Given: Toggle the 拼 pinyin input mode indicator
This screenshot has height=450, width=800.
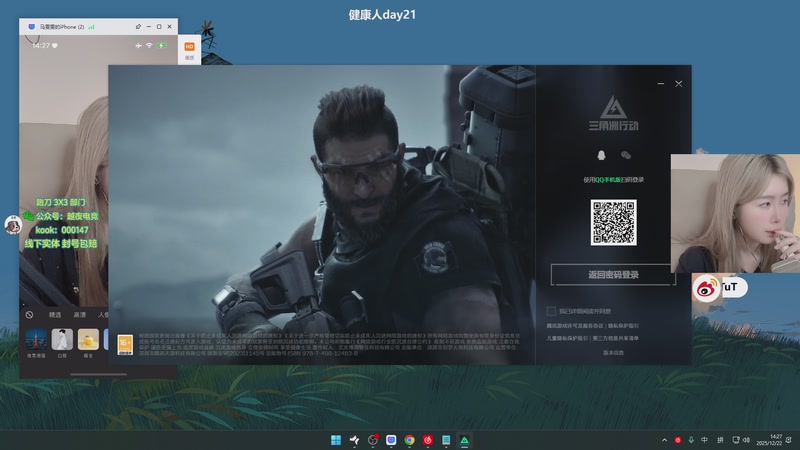Looking at the screenshot, I should point(720,440).
